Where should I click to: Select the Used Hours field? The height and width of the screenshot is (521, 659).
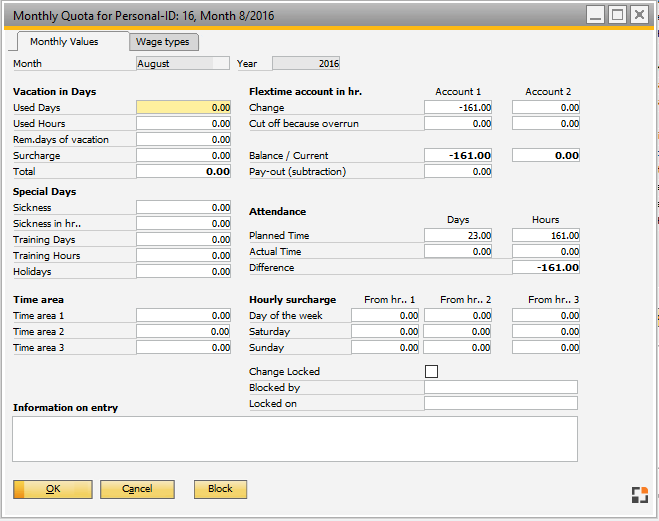point(184,124)
